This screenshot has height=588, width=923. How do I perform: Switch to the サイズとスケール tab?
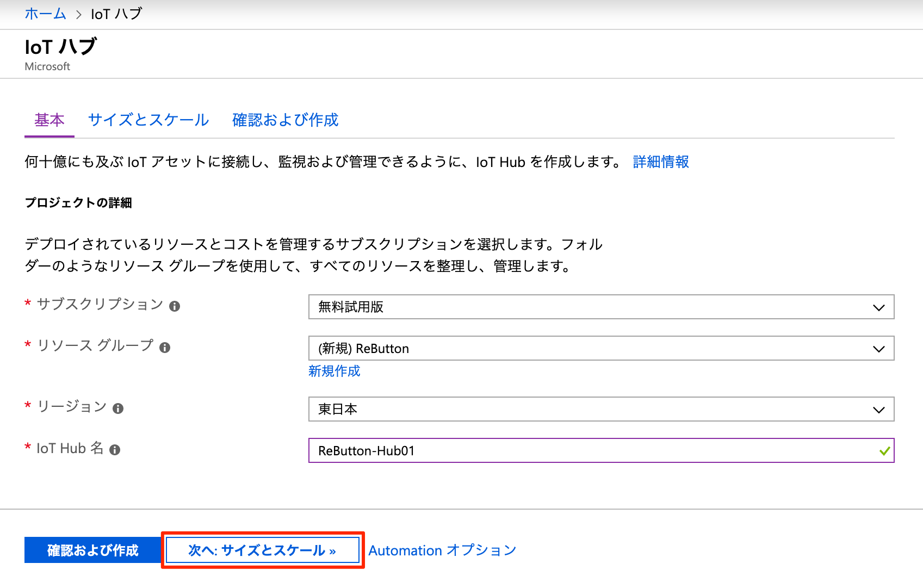tap(148, 120)
